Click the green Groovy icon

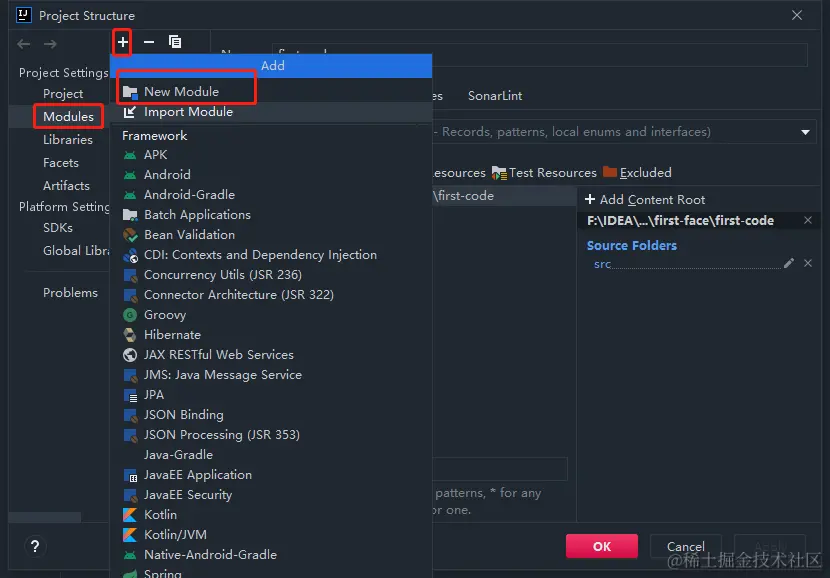click(130, 315)
